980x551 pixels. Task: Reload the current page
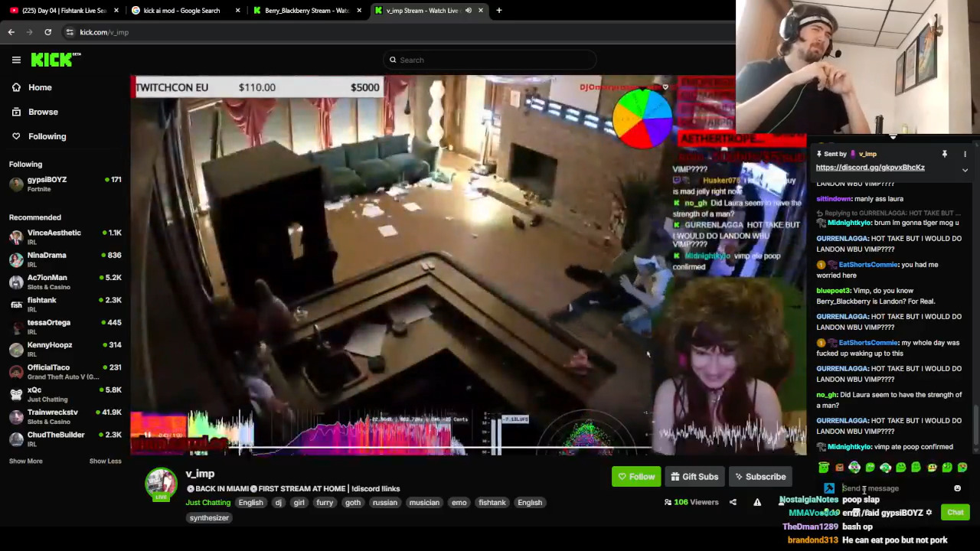coord(47,32)
